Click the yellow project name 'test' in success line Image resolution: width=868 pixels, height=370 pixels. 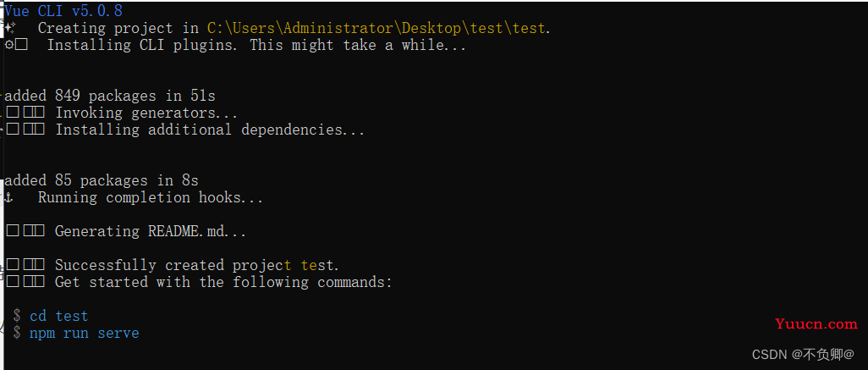point(317,265)
